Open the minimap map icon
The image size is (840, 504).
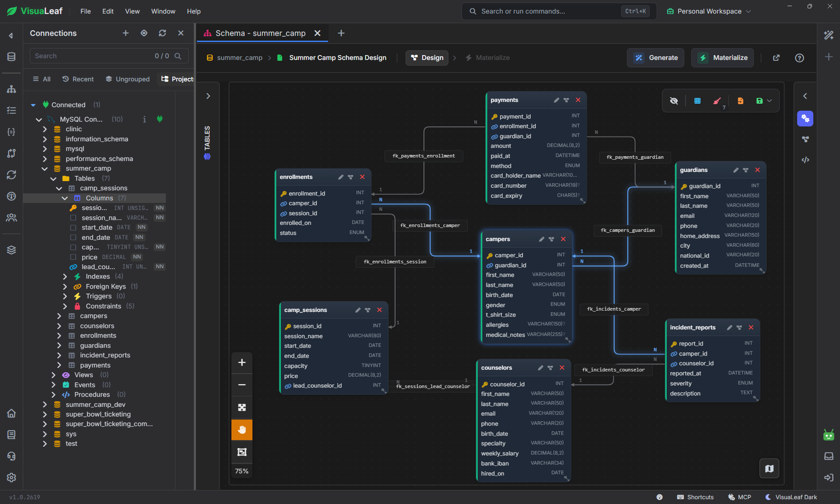(769, 469)
